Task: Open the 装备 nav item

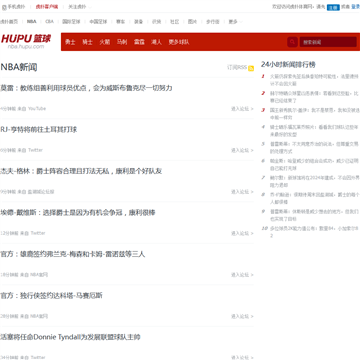Action: pyautogui.click(x=138, y=22)
